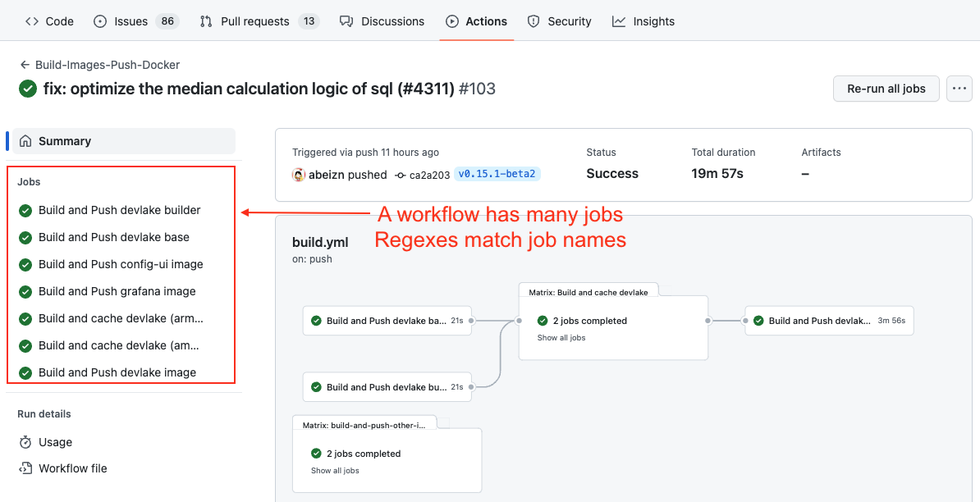Screen dimensions: 980x502
Task: Click the v0.15.1-beta2 tag label
Action: pyautogui.click(x=497, y=174)
